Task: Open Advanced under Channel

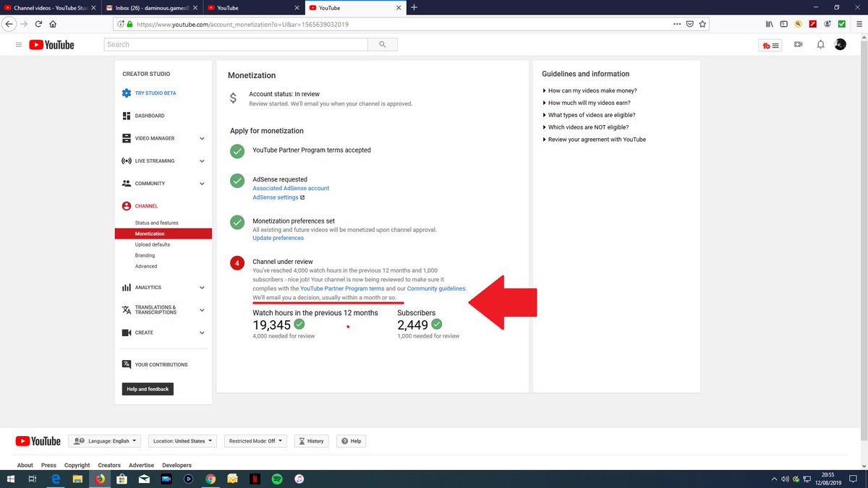Action: [146, 266]
